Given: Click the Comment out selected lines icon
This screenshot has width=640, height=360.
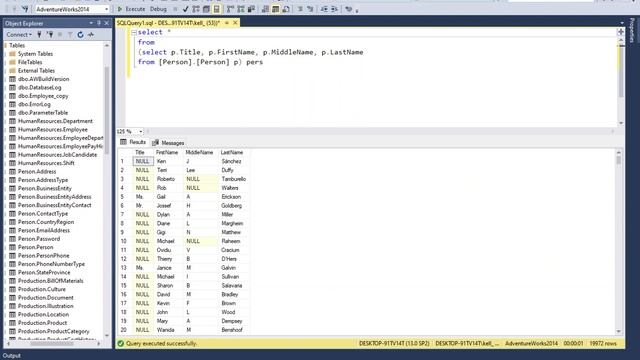Looking at the screenshot, I should click(300, 9).
